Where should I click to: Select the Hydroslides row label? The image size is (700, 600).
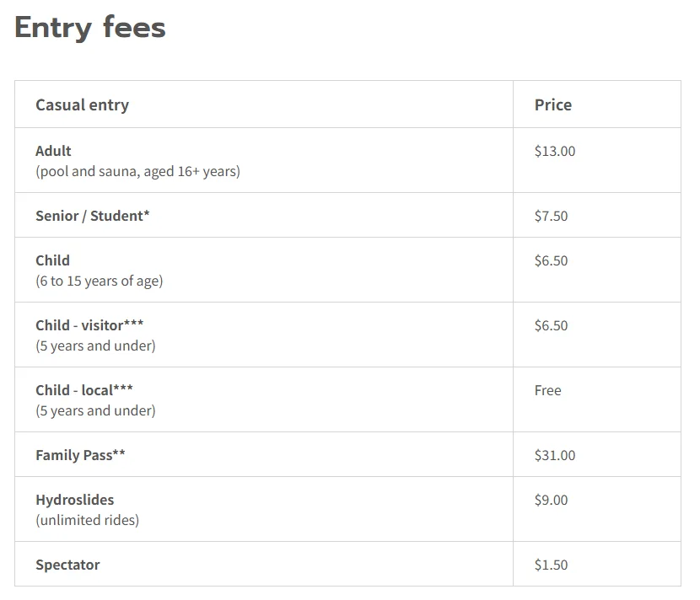tap(74, 500)
